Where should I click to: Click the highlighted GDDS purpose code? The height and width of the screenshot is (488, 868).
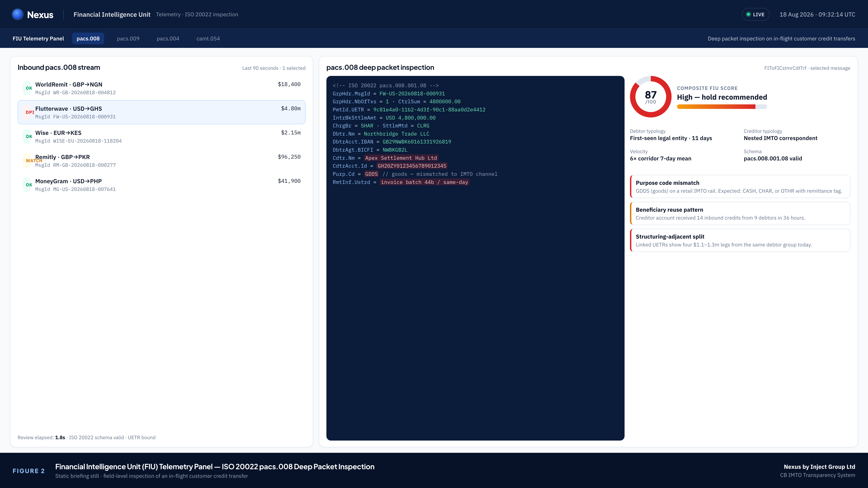tap(371, 174)
